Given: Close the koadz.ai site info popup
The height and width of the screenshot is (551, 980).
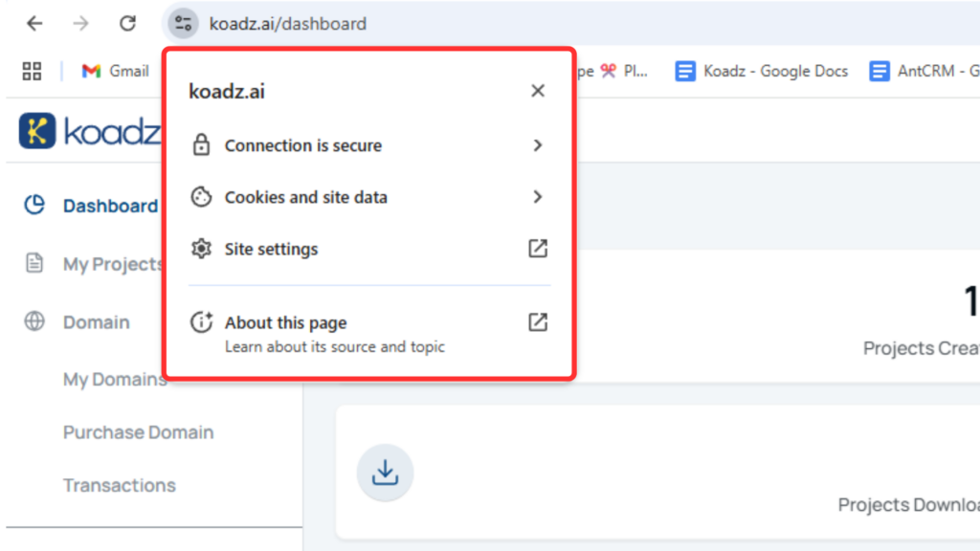Looking at the screenshot, I should 538,91.
